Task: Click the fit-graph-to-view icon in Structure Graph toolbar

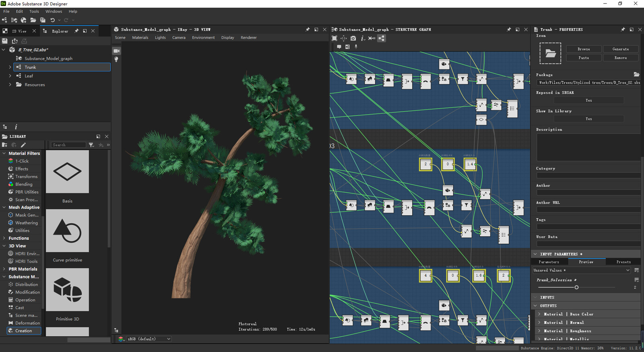Action: pyautogui.click(x=334, y=38)
